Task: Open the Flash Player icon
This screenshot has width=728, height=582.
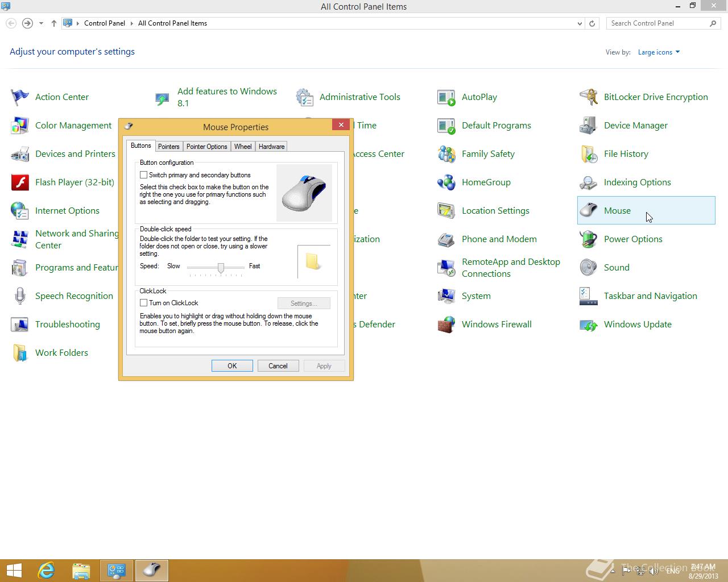Action: point(20,182)
